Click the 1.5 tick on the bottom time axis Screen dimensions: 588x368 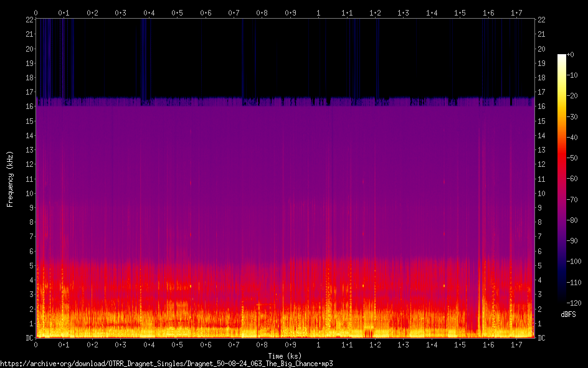click(460, 344)
